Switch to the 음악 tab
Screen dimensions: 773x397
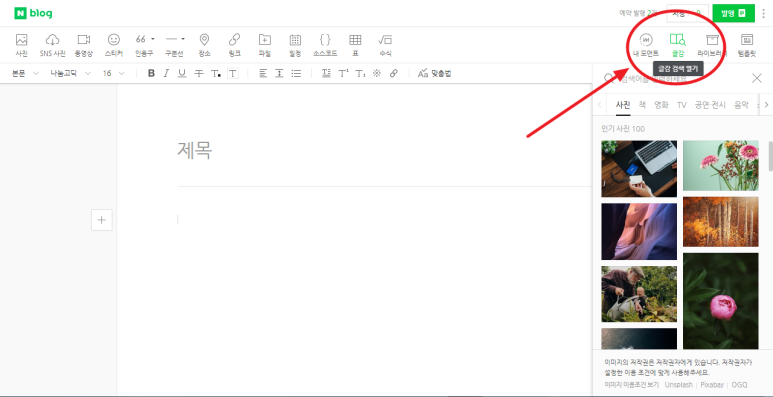(x=741, y=105)
